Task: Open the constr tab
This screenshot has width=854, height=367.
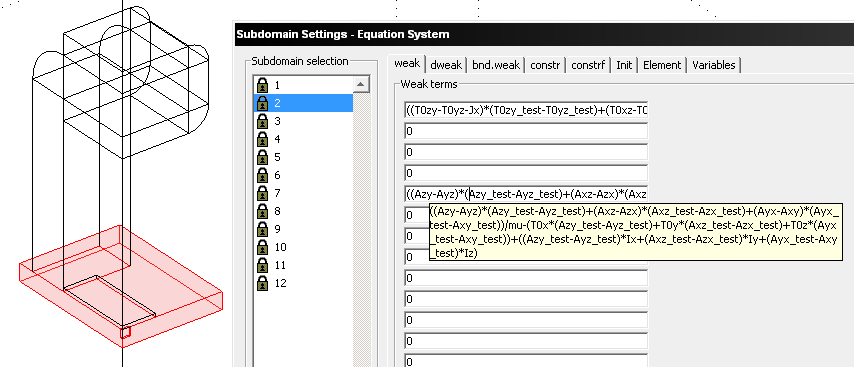Action: [545, 65]
